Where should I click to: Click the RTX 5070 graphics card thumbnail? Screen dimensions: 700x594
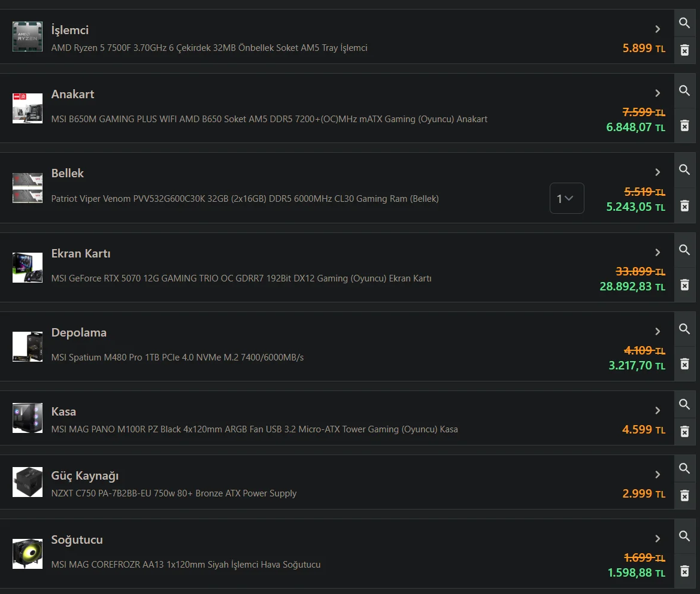point(27,267)
